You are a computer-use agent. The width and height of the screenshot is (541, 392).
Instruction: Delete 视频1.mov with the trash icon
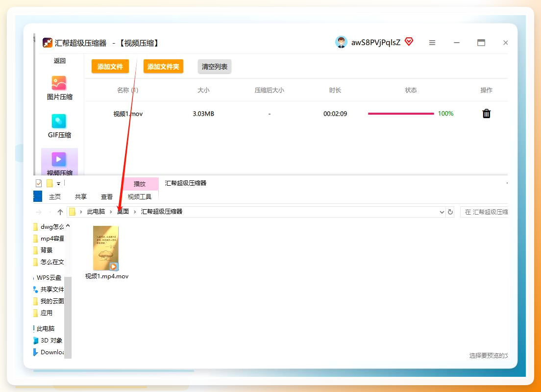(486, 114)
